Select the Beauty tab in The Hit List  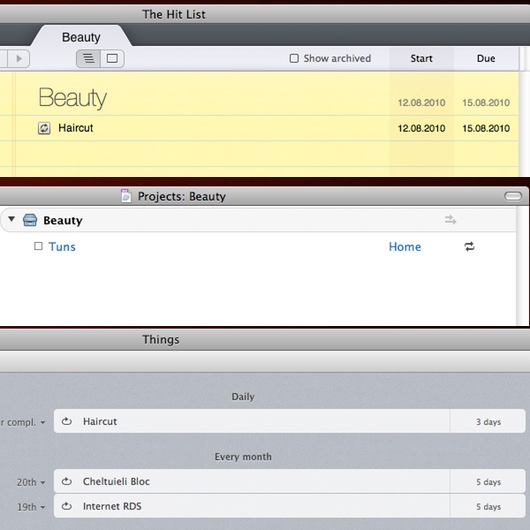[81, 37]
